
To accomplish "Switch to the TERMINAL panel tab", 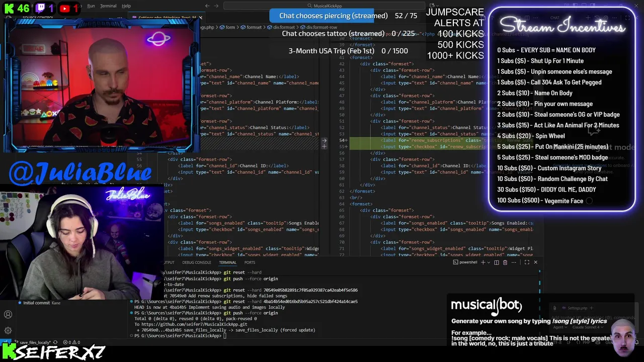I will pyautogui.click(x=227, y=262).
